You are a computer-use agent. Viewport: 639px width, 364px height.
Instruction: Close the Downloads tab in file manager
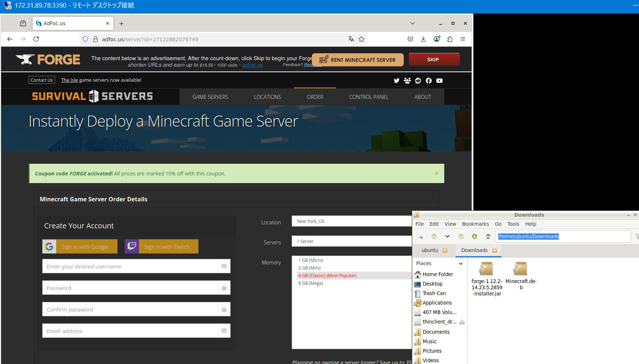click(495, 251)
